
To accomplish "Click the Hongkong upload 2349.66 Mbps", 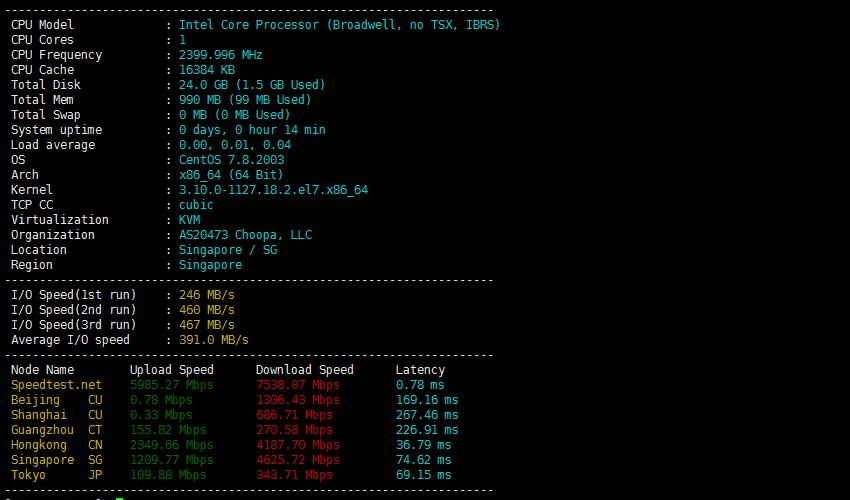I will click(171, 445).
